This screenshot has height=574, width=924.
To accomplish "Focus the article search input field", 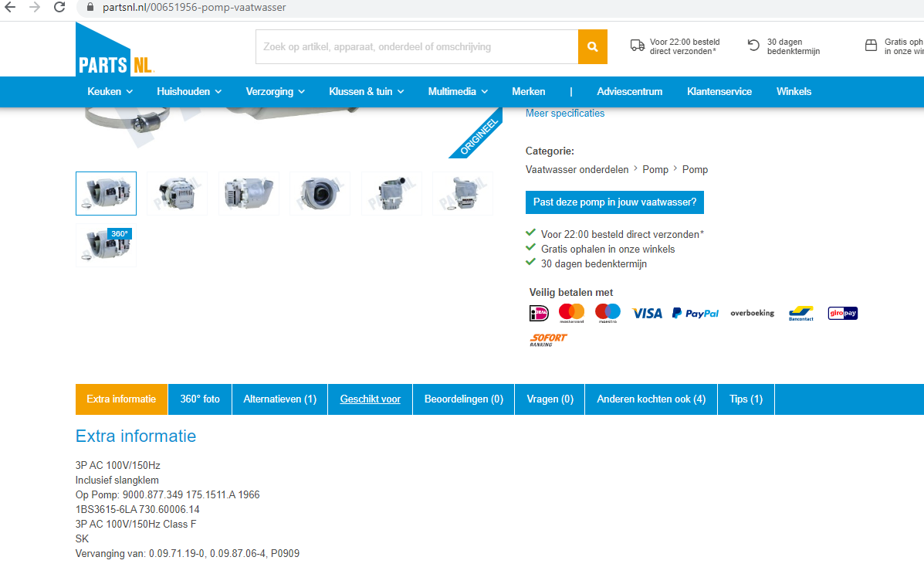I will click(x=417, y=46).
